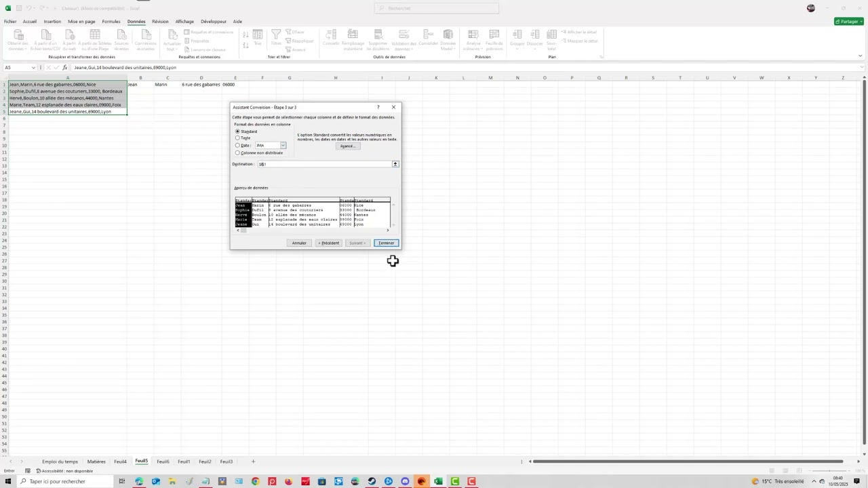Screen dimensions: 868x488
Task: Open the weather widget in the taskbar
Action: [777, 481]
